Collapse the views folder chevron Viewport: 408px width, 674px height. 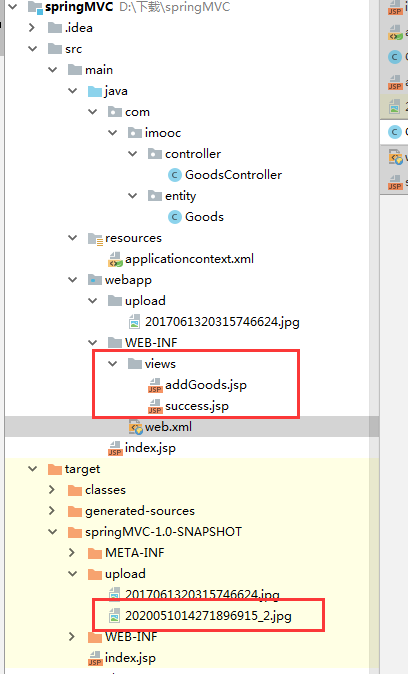pos(113,364)
